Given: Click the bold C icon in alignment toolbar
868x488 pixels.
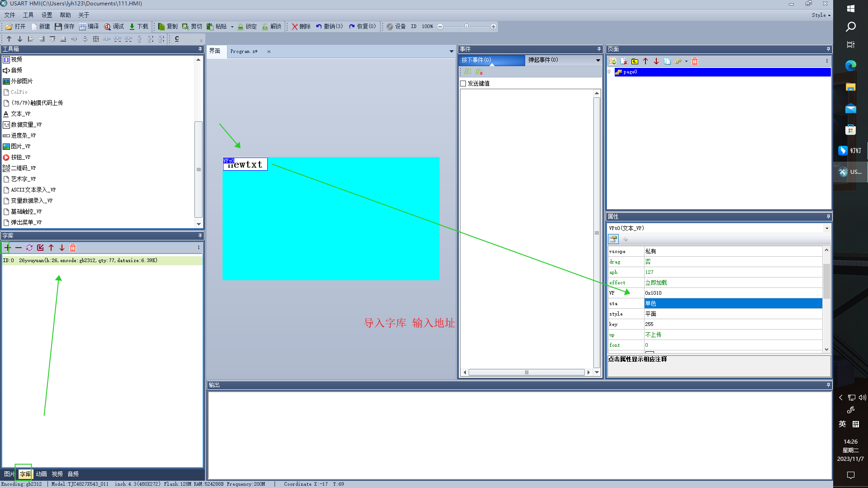Looking at the screenshot, I should pyautogui.click(x=177, y=39).
